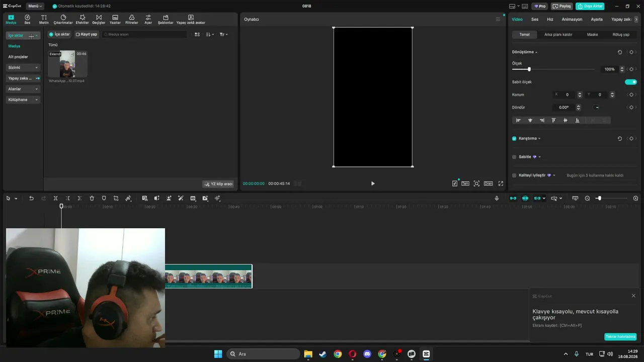Enter fullscreen preview in the player
Screen dimensions: 644x362
(501, 184)
